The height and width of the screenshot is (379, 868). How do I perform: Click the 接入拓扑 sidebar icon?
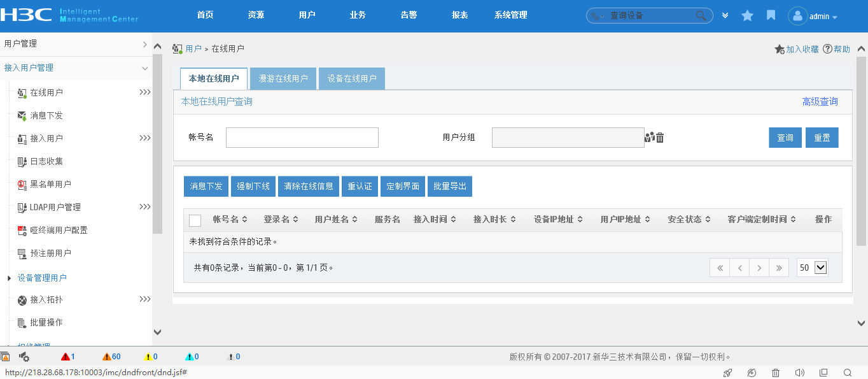pyautogui.click(x=22, y=299)
